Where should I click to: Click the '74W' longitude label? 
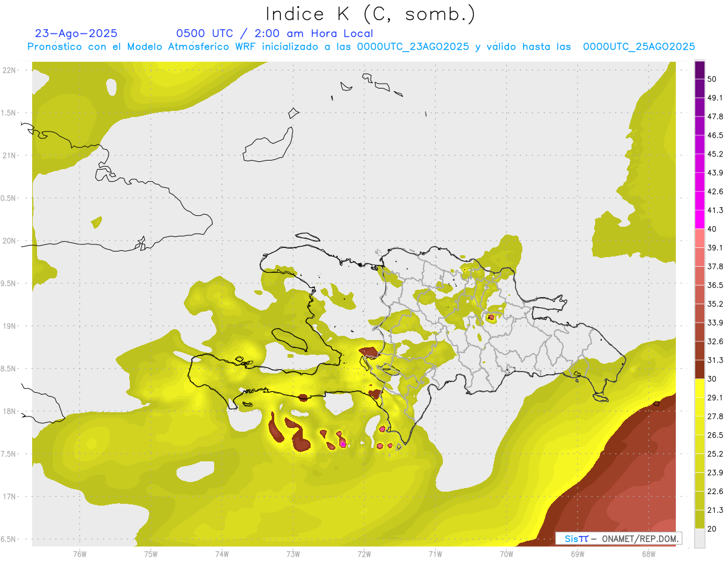[221, 554]
